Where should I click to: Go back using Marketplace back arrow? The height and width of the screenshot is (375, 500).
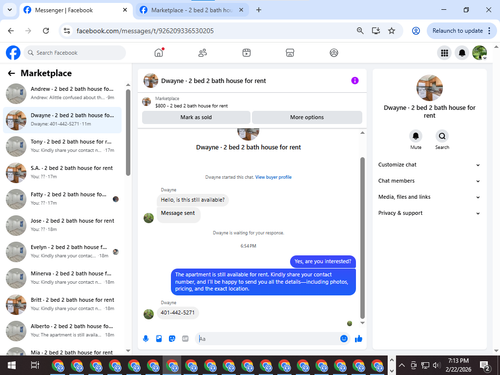(11, 73)
